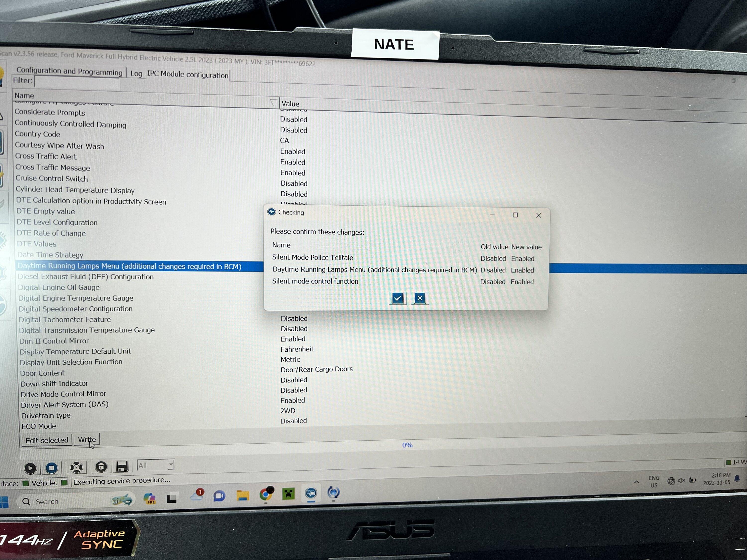Click the Write button
The width and height of the screenshot is (747, 560).
87,440
